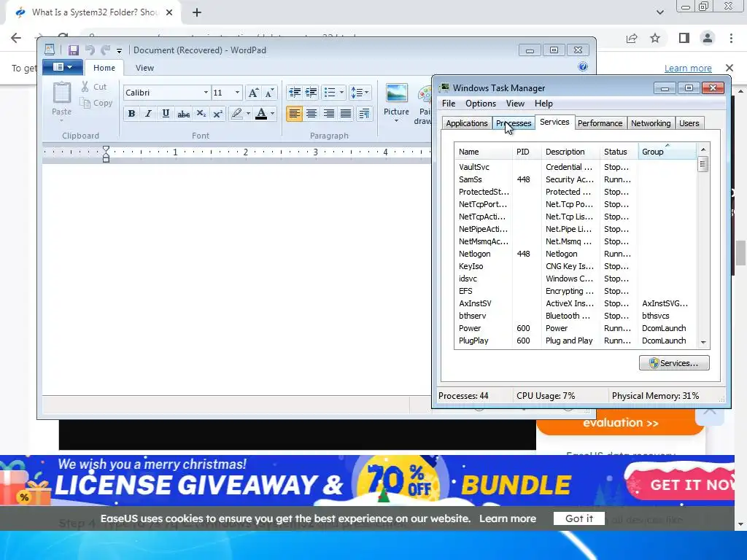Switch to Performance tab in Task Manager
The image size is (747, 560).
coord(600,123)
